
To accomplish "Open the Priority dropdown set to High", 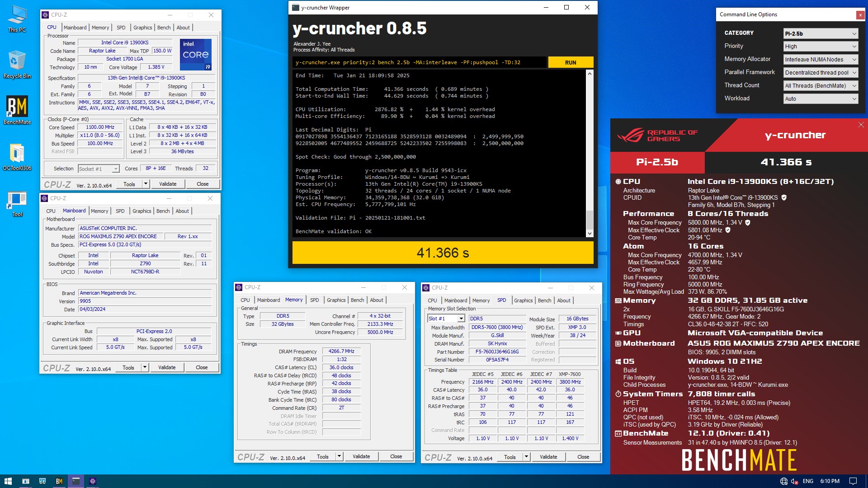I will click(821, 47).
